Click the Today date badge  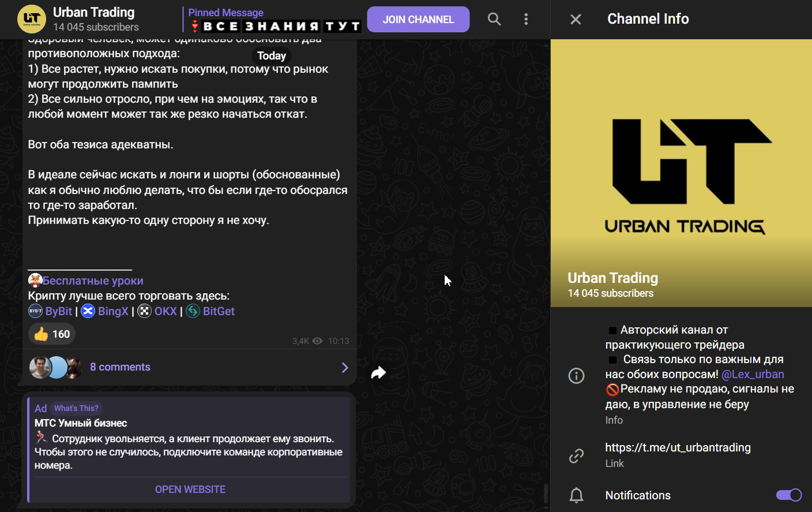272,56
